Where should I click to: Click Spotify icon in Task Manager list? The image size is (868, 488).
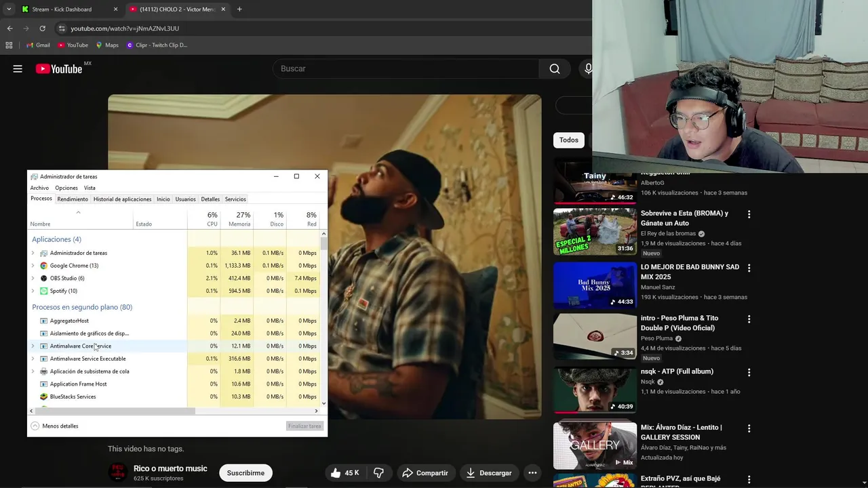point(43,291)
